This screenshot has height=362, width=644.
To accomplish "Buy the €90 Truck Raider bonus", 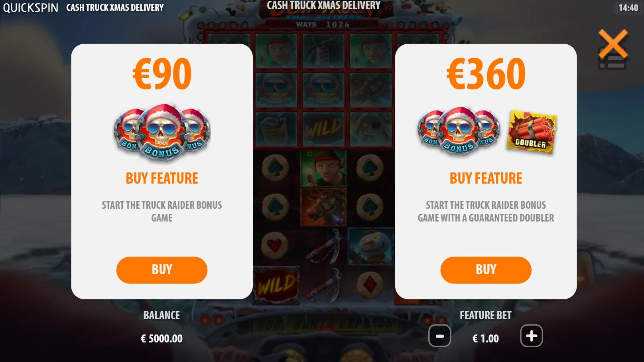I will (x=162, y=270).
